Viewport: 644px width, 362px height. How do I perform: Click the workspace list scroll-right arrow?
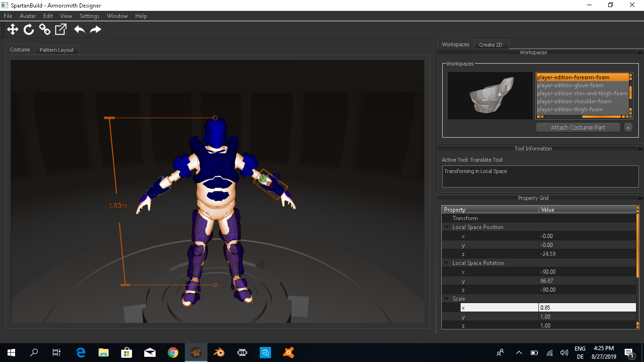(625, 116)
